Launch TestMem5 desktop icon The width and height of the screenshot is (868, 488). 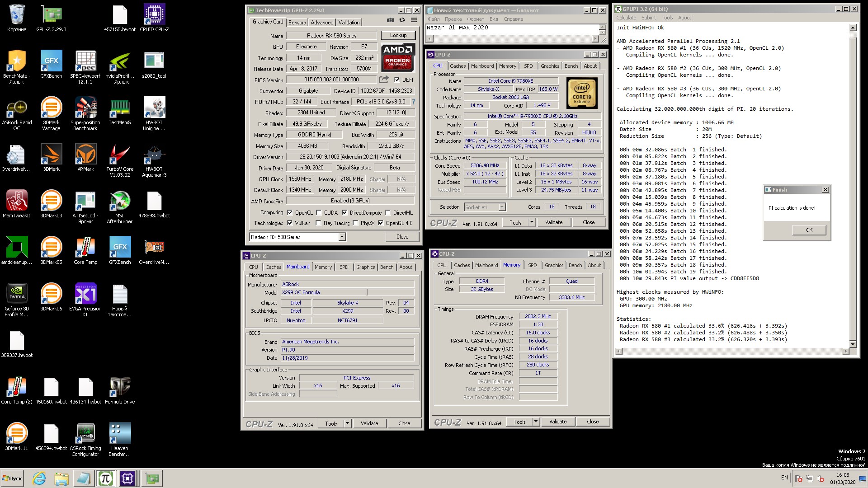(x=120, y=111)
